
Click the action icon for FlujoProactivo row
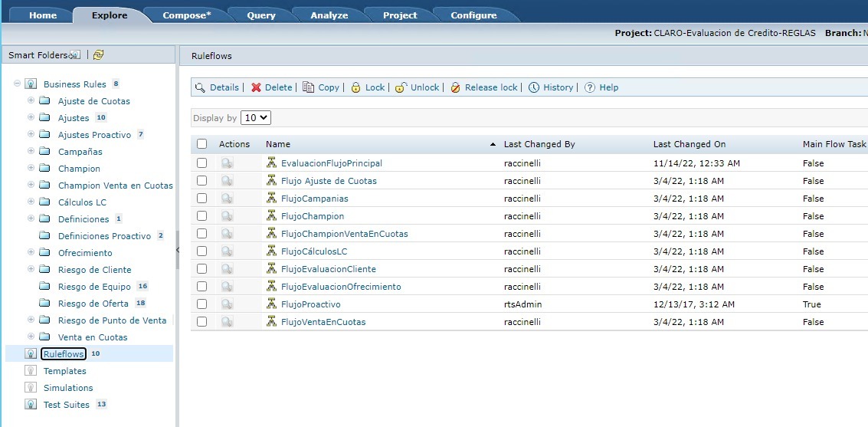click(227, 304)
